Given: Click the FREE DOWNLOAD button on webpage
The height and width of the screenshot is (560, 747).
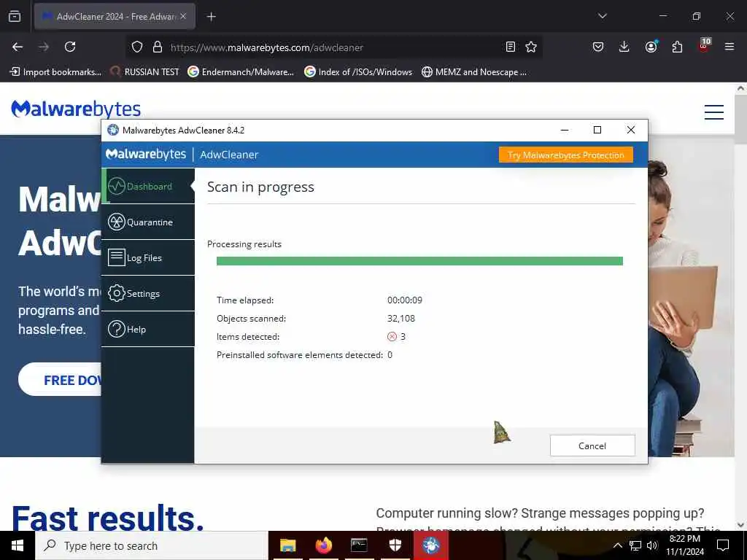Looking at the screenshot, I should (x=60, y=379).
